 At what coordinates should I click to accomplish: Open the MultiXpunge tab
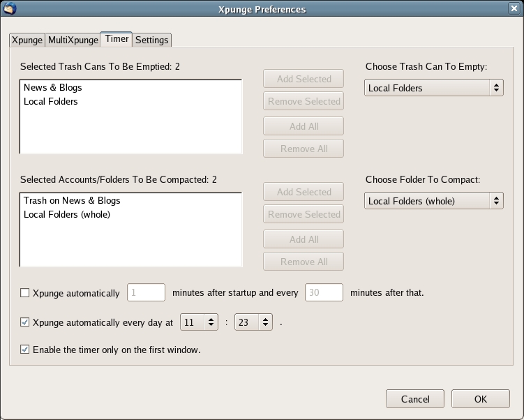tap(73, 40)
